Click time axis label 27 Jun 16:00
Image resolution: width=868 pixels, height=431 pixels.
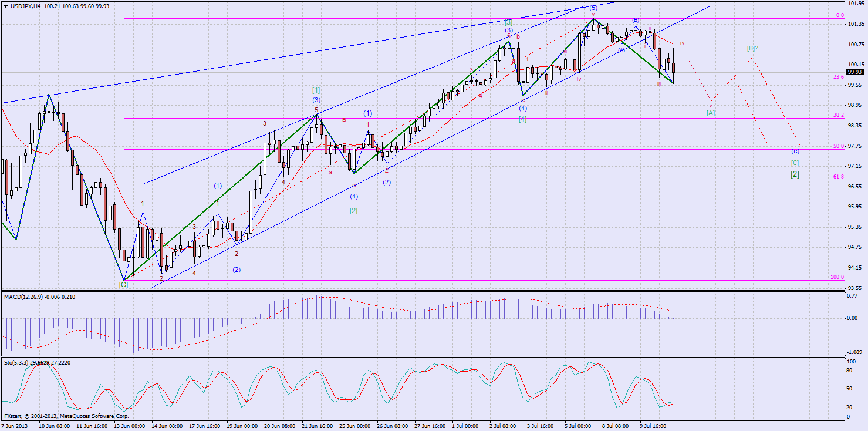[x=430, y=426]
